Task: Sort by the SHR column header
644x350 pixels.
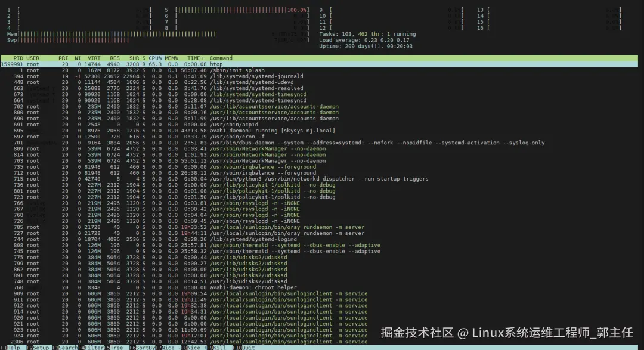Action: [134, 58]
